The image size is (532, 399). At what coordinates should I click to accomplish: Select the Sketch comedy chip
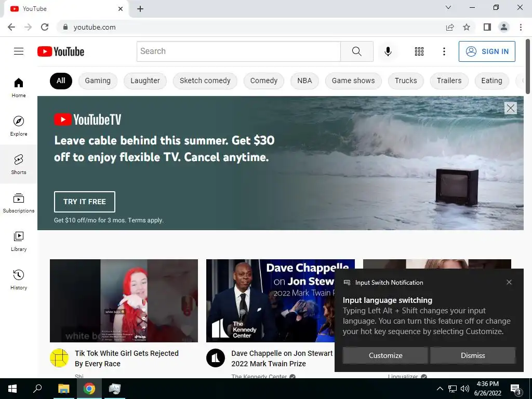coord(205,81)
